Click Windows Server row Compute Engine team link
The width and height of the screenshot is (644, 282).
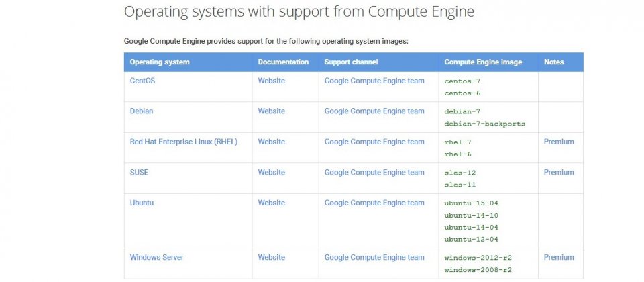[x=374, y=257]
